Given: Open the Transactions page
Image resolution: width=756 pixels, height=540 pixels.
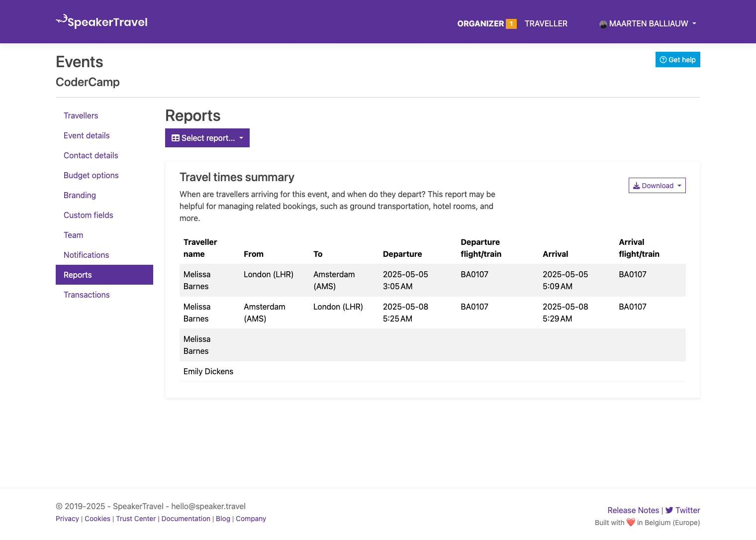Looking at the screenshot, I should (87, 295).
